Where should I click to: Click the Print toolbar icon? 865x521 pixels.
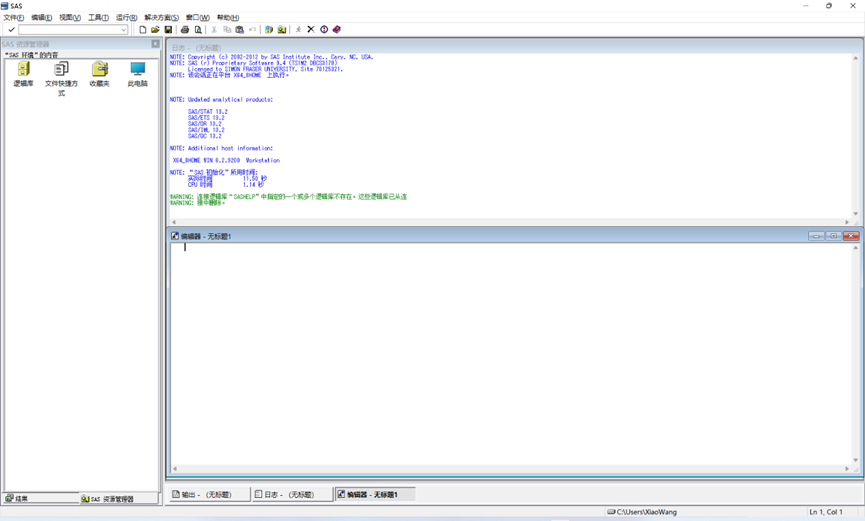[x=185, y=29]
